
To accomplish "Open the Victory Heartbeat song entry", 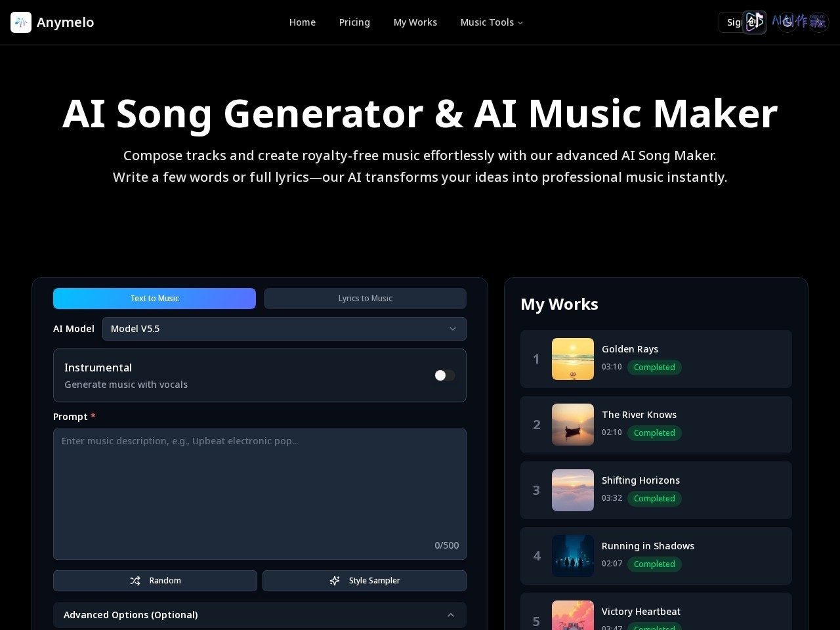I will tap(656, 612).
